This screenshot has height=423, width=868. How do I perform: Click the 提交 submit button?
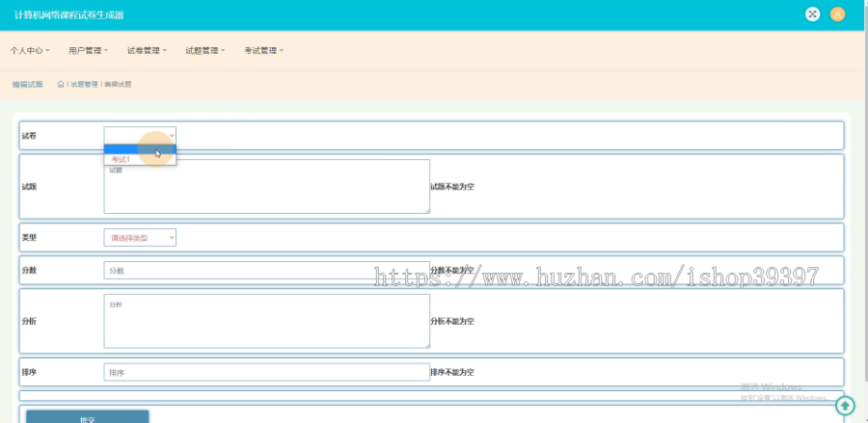(88, 416)
